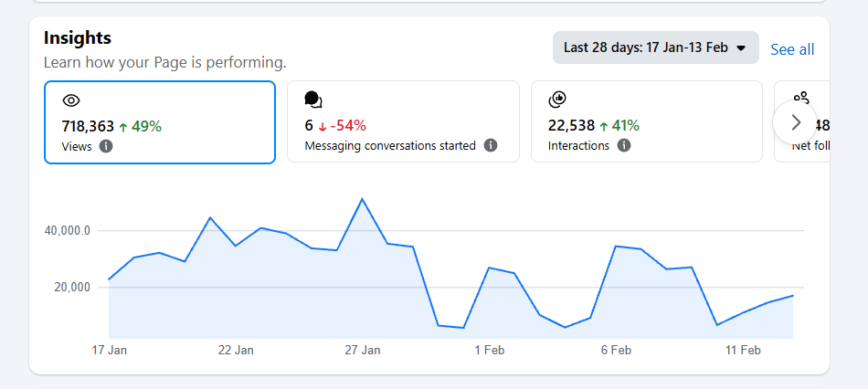Image resolution: width=868 pixels, height=389 pixels.
Task: Click the 6 Feb x-axis label
Action: point(616,350)
